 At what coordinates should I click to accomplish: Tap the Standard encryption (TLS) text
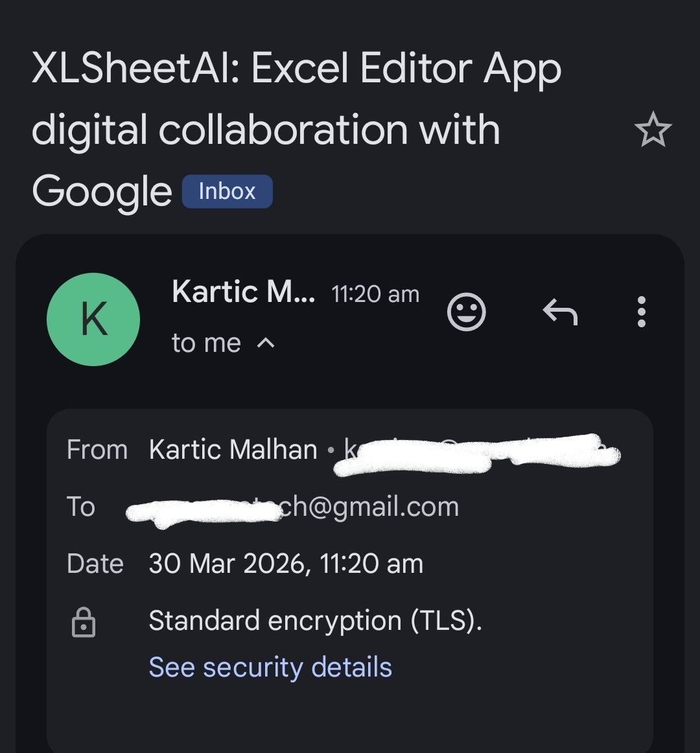pos(315,621)
